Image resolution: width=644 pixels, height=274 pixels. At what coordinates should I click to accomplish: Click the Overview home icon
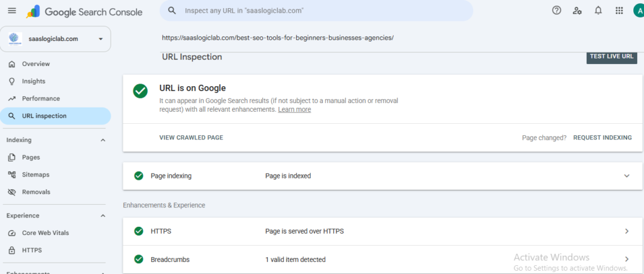pyautogui.click(x=12, y=64)
